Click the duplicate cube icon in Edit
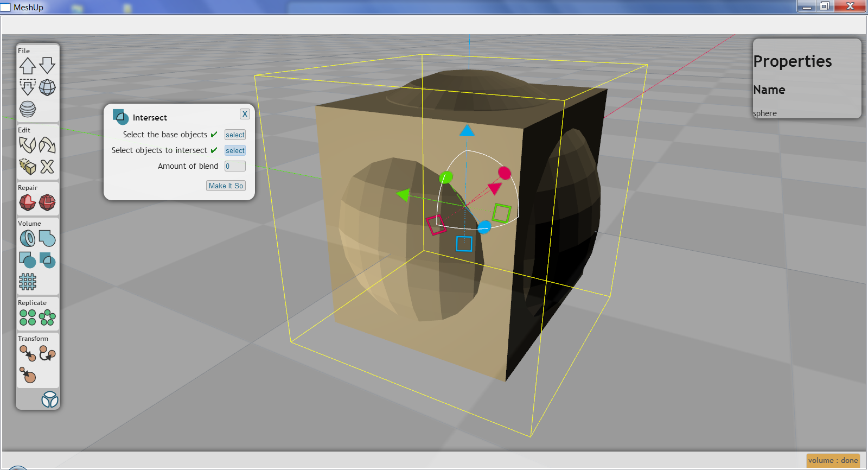 coord(28,166)
